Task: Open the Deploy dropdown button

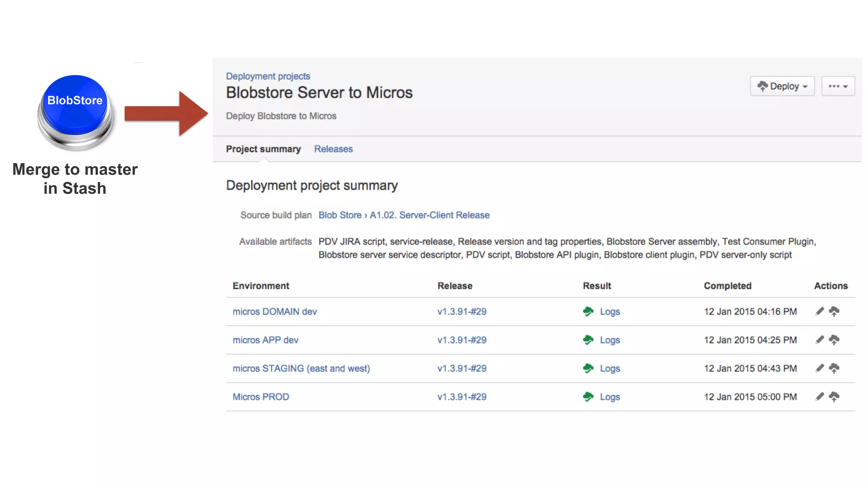Action: (x=782, y=86)
